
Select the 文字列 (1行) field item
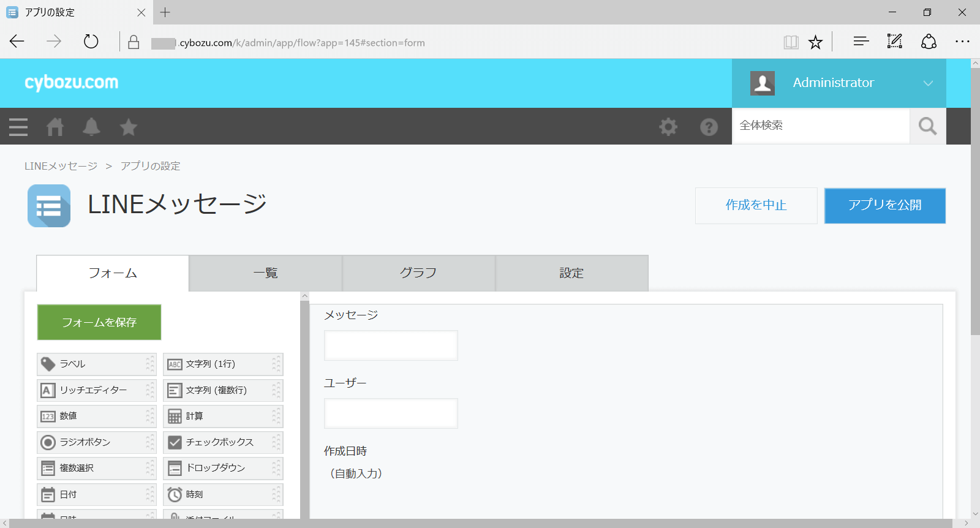[x=223, y=364]
